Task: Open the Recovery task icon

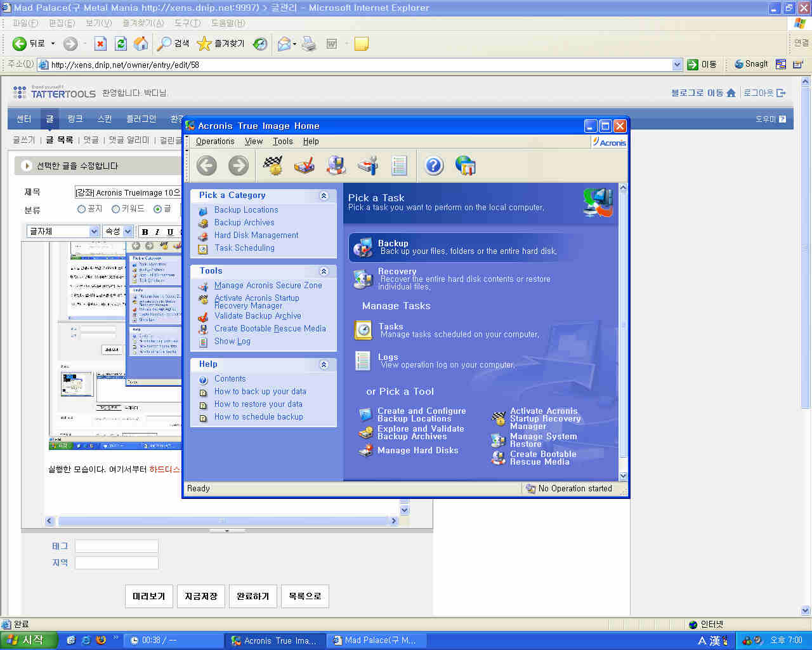Action: pyautogui.click(x=363, y=279)
